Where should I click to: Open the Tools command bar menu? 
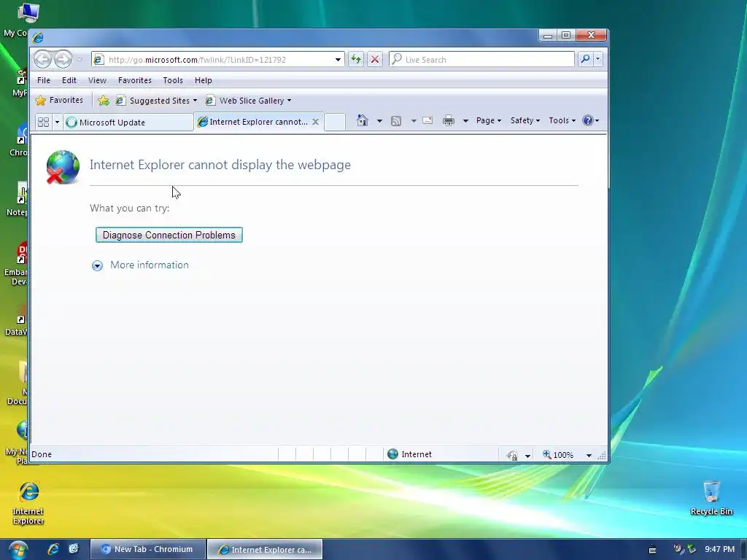point(562,120)
